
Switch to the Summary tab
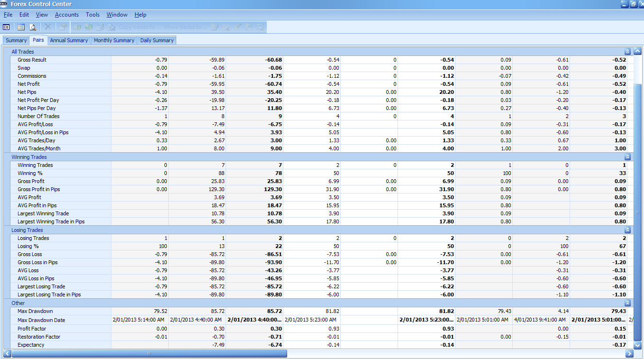16,40
